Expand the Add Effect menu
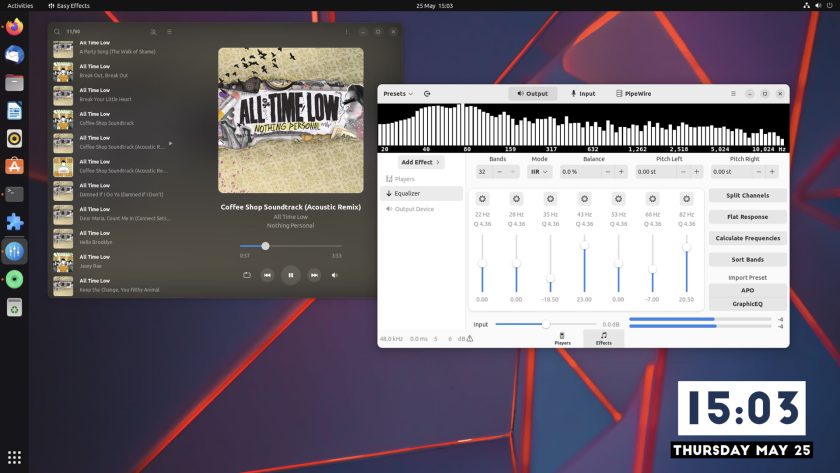The height and width of the screenshot is (473, 840). coord(421,162)
